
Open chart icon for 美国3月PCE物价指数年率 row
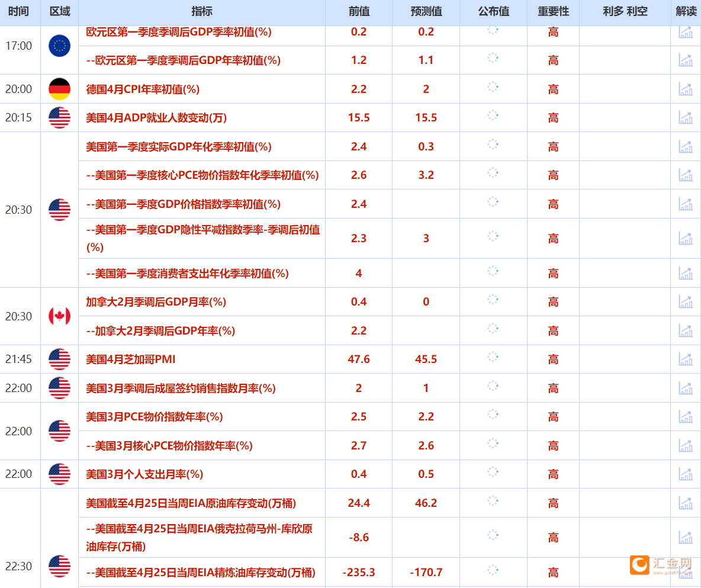coord(686,417)
